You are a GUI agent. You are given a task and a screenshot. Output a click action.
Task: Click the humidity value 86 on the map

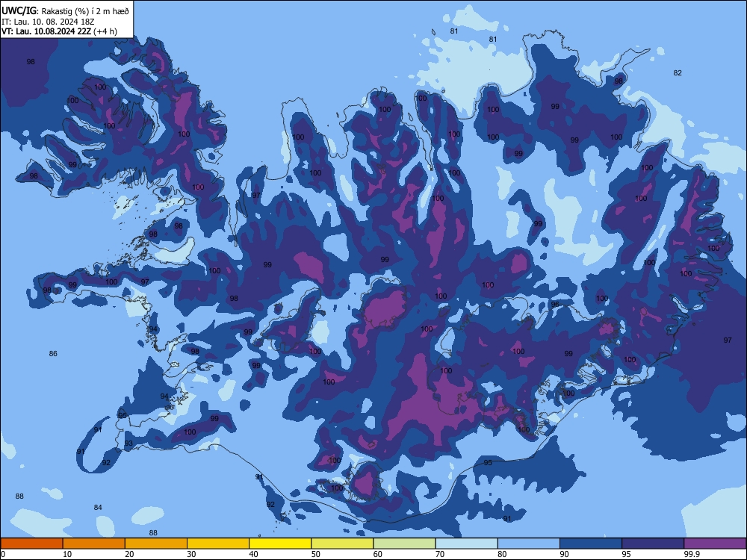click(x=53, y=353)
